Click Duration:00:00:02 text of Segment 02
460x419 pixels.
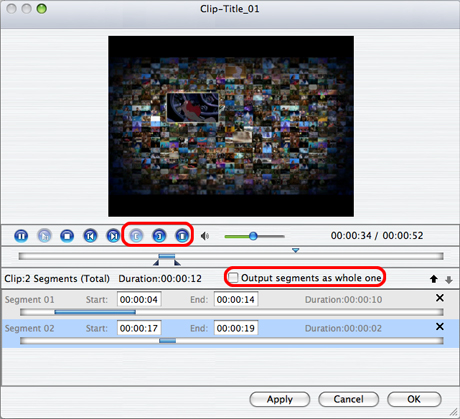[x=343, y=328]
